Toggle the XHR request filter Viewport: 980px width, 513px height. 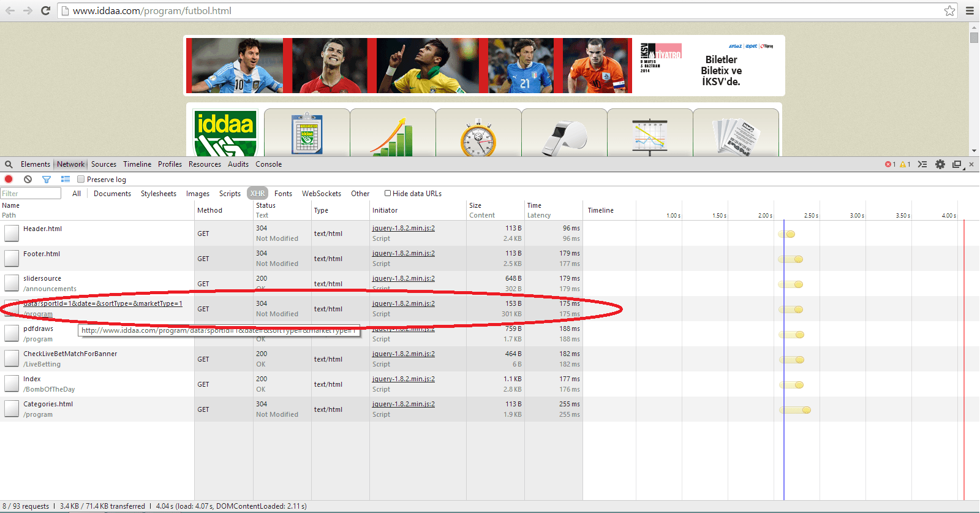pyautogui.click(x=258, y=194)
